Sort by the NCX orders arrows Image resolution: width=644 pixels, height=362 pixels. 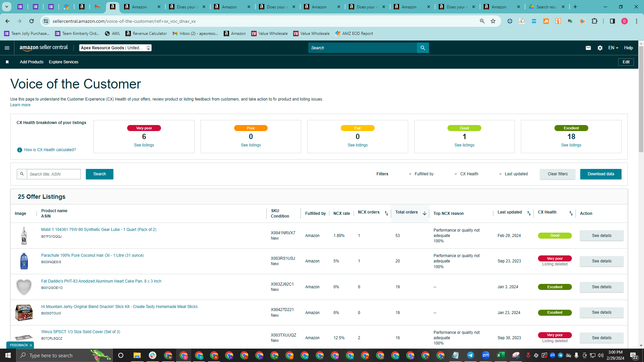point(386,214)
